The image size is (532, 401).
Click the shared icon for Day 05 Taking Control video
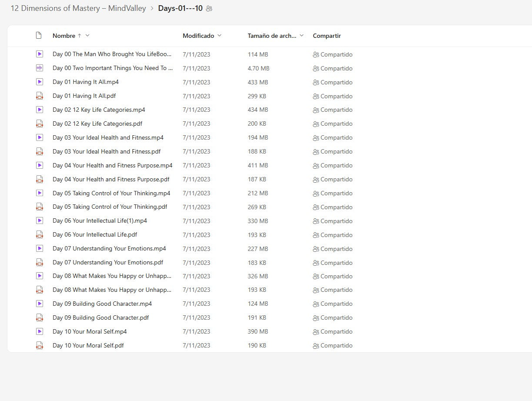point(316,193)
